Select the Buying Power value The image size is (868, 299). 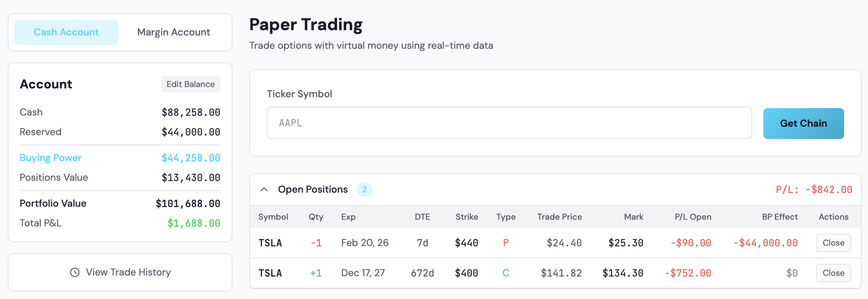191,158
